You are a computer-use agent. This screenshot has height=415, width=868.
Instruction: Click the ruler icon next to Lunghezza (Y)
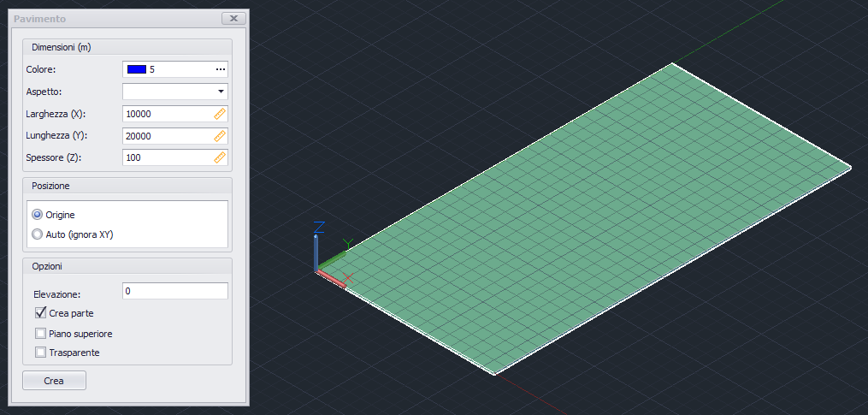pyautogui.click(x=219, y=136)
